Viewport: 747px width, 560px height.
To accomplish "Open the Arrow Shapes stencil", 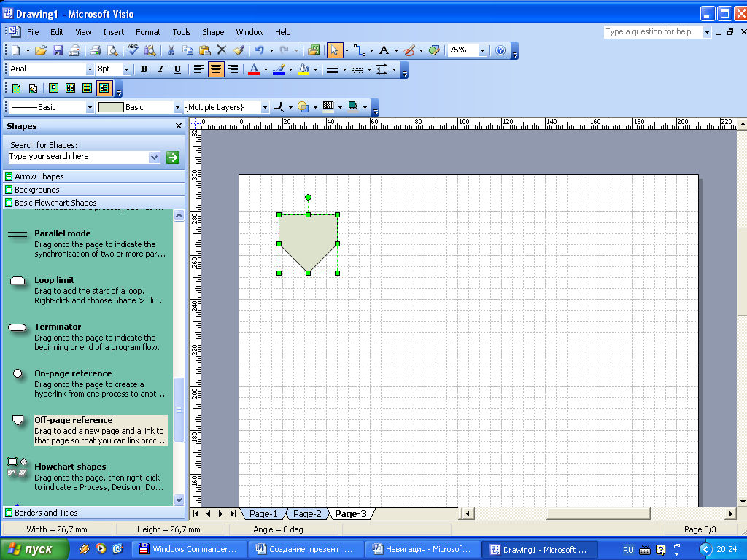I will coord(94,176).
